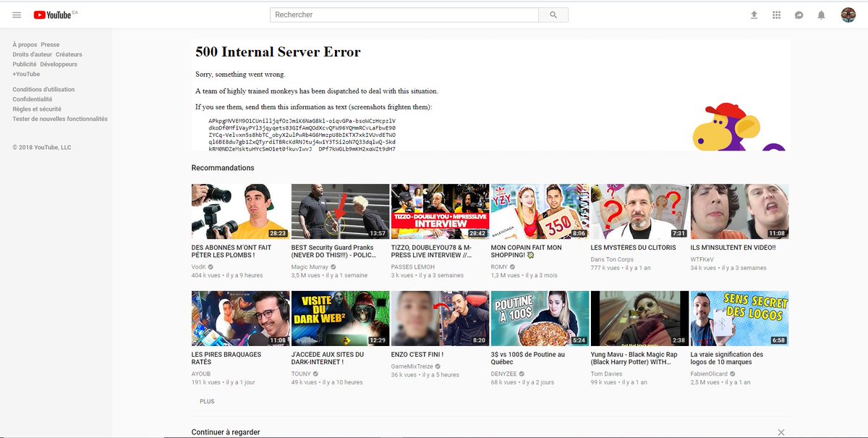Open the Créateurs link

(x=69, y=54)
